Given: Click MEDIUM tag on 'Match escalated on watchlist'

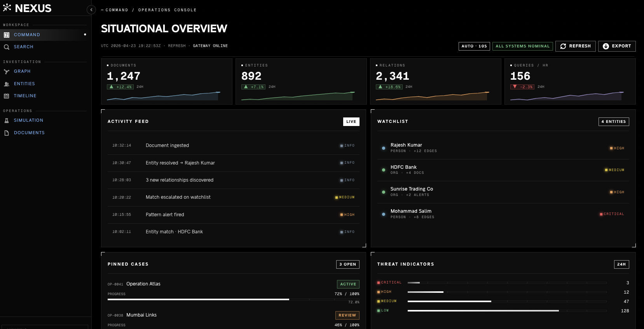Looking at the screenshot, I should tap(345, 197).
